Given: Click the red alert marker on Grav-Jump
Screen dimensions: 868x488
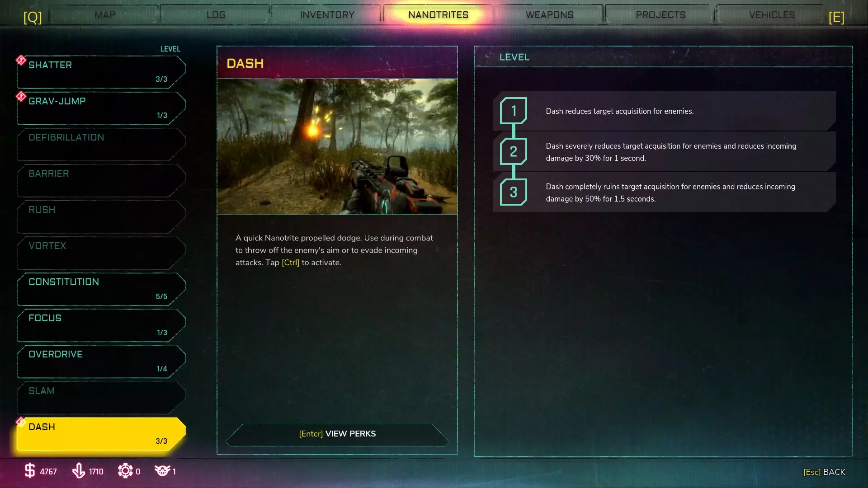Looking at the screenshot, I should coord(21,96).
